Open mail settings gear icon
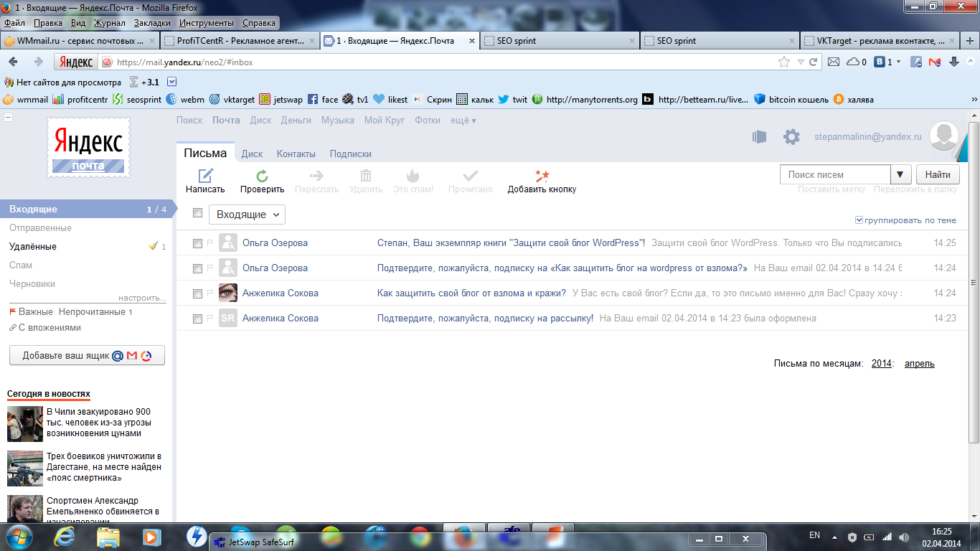The width and height of the screenshot is (980, 551). click(x=791, y=137)
